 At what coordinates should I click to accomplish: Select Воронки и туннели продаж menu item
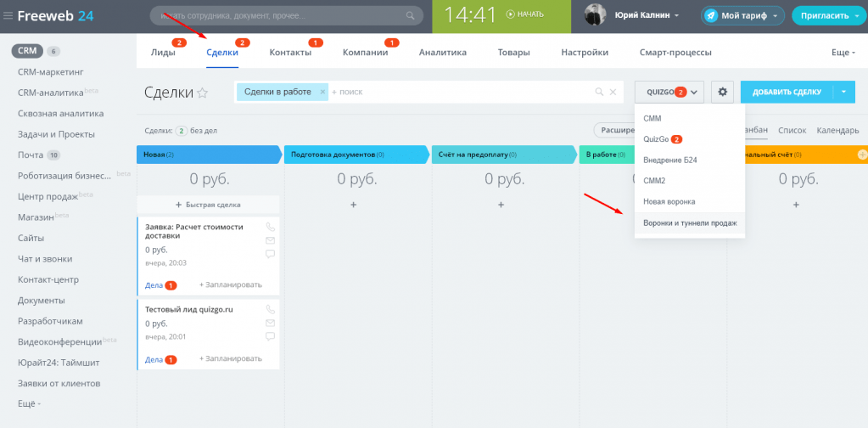[690, 223]
